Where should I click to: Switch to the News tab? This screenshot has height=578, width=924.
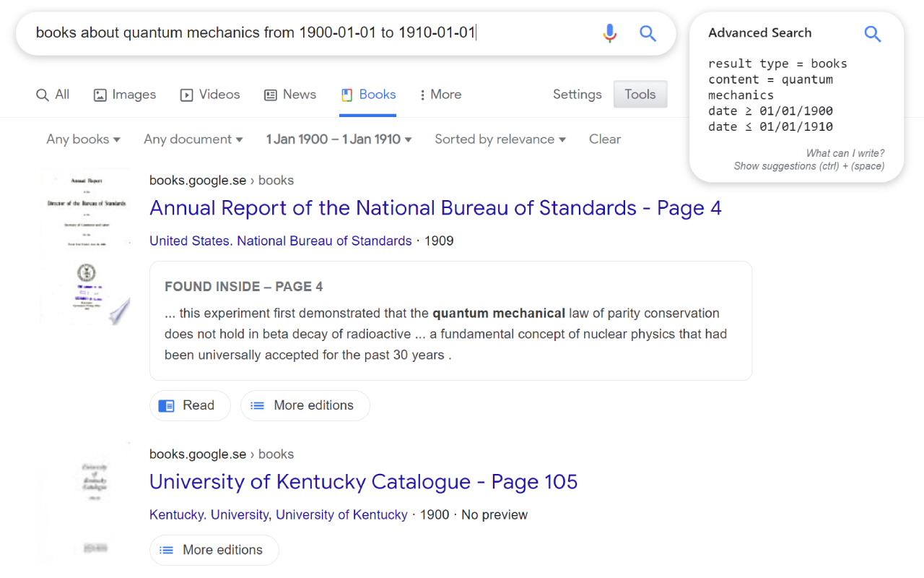[x=290, y=95]
